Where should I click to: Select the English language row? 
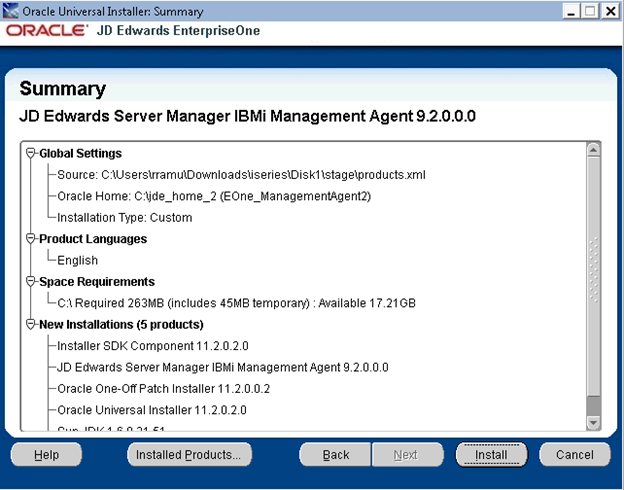tap(78, 260)
